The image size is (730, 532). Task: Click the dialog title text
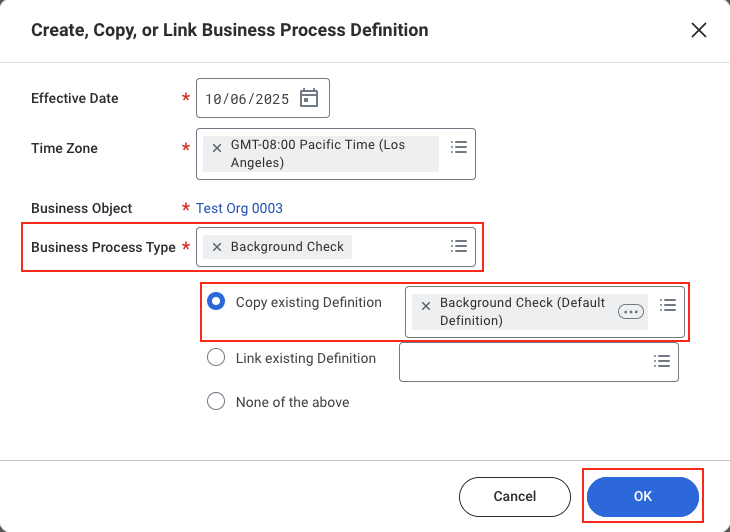click(230, 30)
